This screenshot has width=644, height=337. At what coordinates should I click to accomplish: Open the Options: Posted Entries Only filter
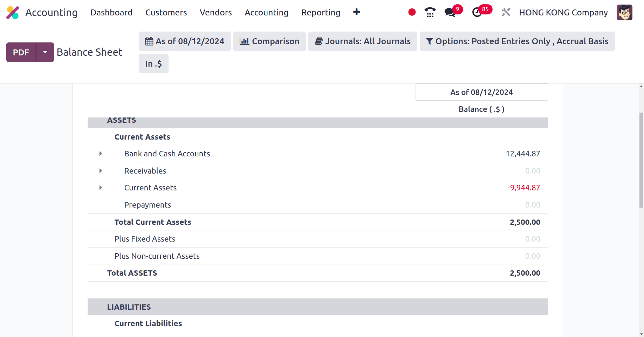(517, 41)
